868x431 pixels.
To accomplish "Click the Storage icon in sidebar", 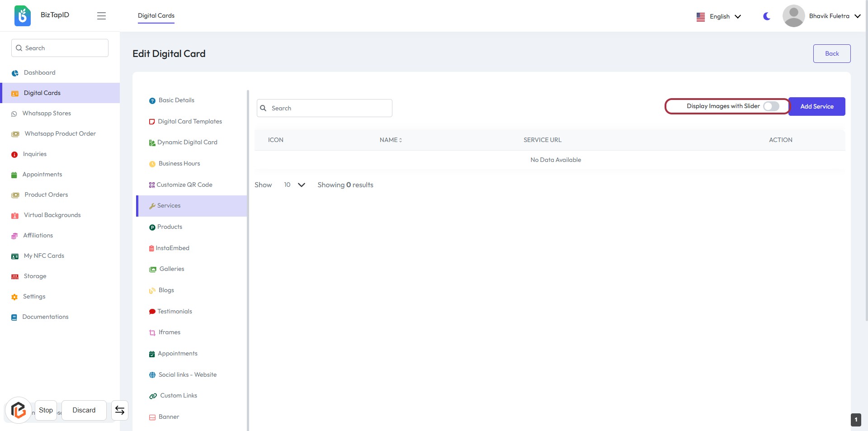I will (15, 276).
